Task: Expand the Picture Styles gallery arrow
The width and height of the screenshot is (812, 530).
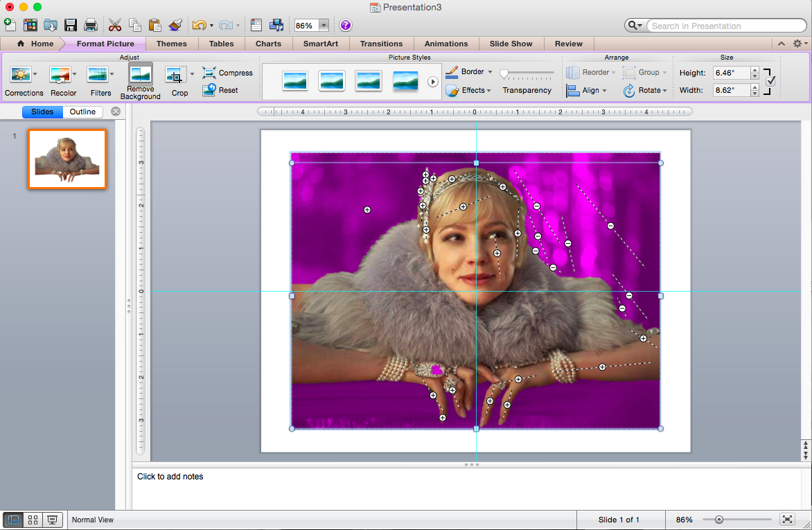Action: [x=433, y=82]
